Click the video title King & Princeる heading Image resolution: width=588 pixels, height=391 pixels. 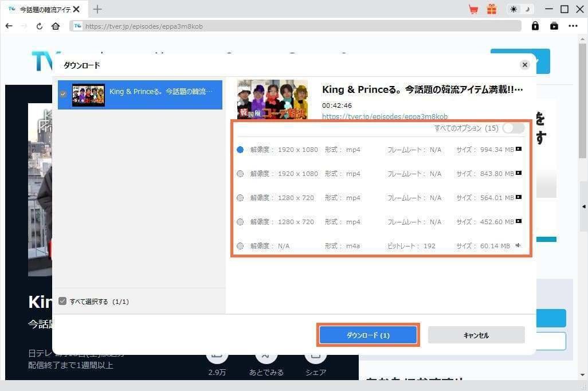click(x=422, y=89)
